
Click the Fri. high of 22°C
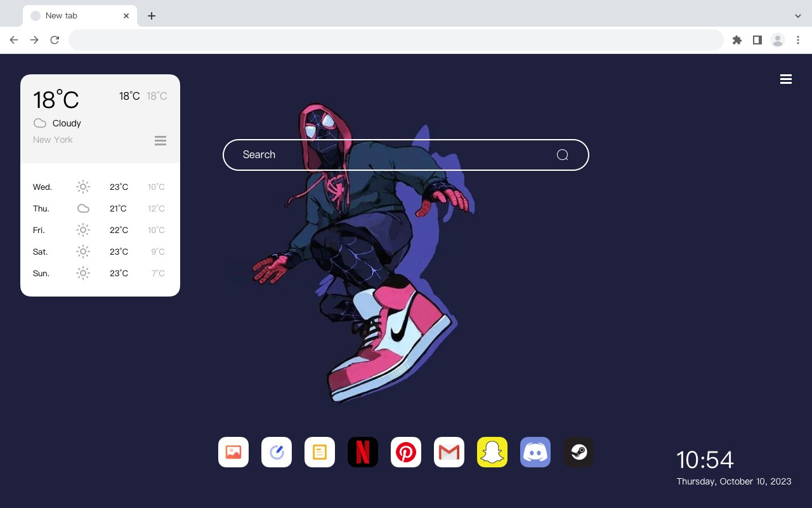point(119,230)
